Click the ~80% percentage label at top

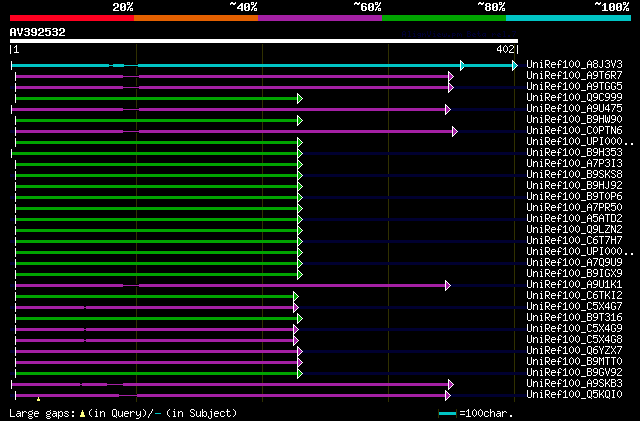pos(491,7)
